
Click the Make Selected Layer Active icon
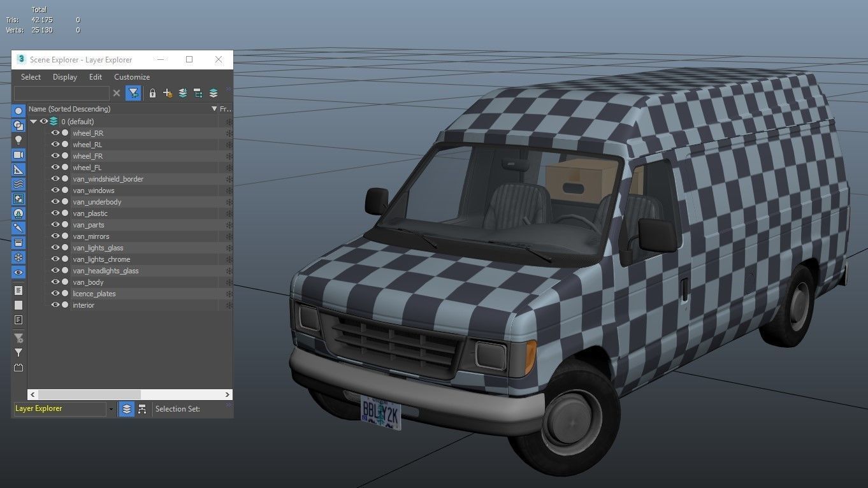(213, 93)
